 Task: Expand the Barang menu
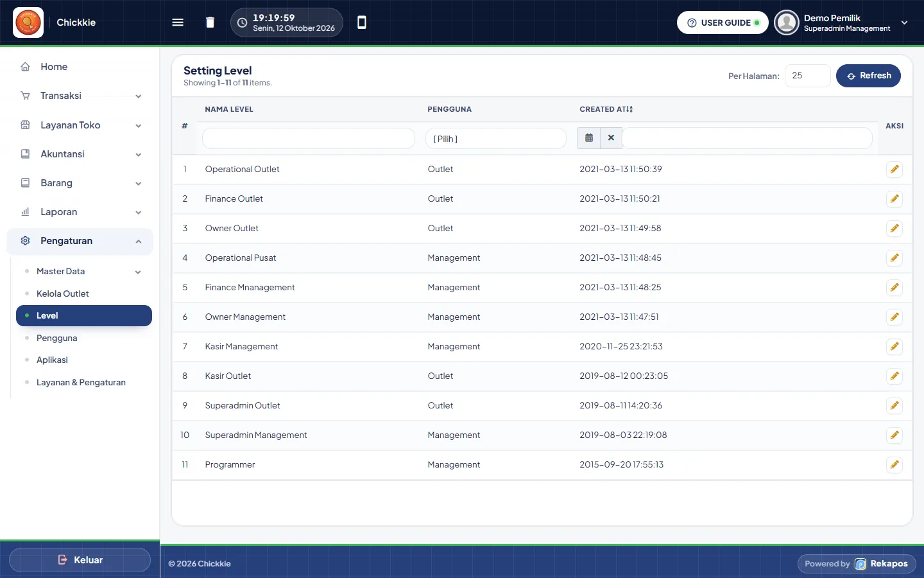80,183
